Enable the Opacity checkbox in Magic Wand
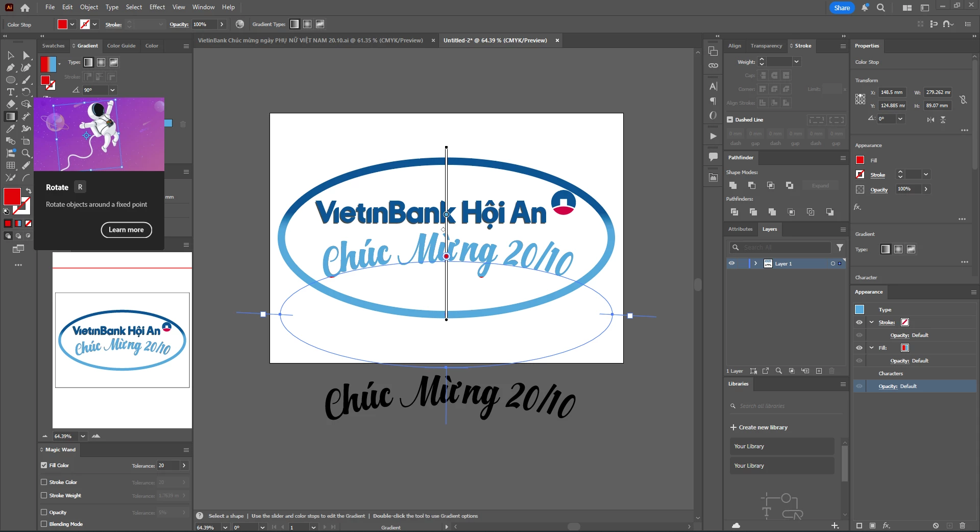 [x=44, y=512]
